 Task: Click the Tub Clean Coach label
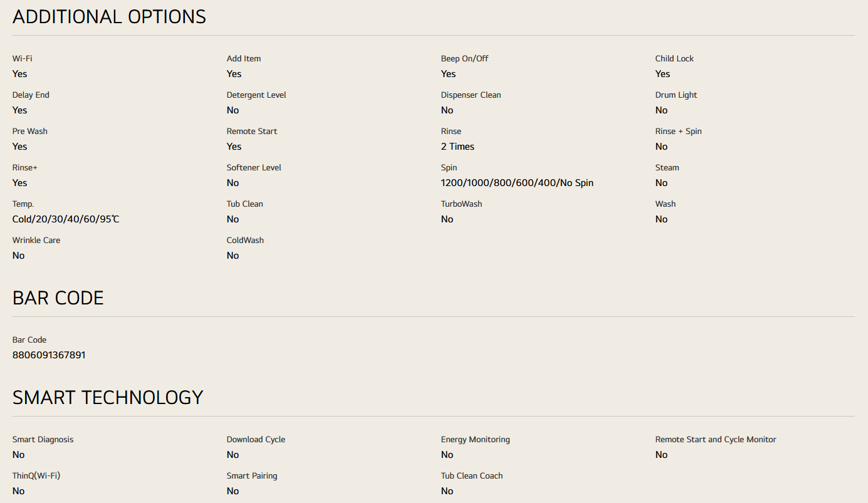click(x=472, y=476)
